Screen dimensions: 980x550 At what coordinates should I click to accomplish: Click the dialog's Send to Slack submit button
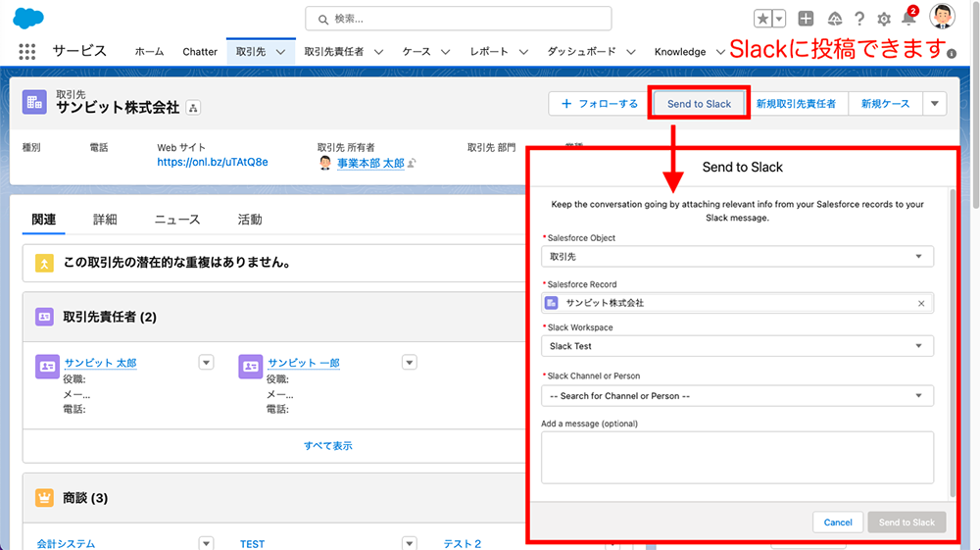906,522
